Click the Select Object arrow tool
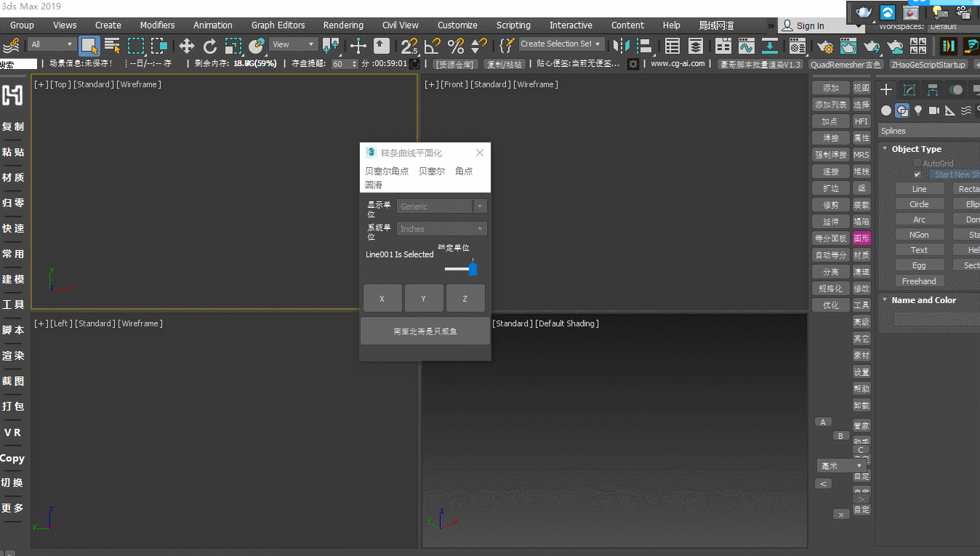This screenshot has height=556, width=980. pyautogui.click(x=89, y=47)
